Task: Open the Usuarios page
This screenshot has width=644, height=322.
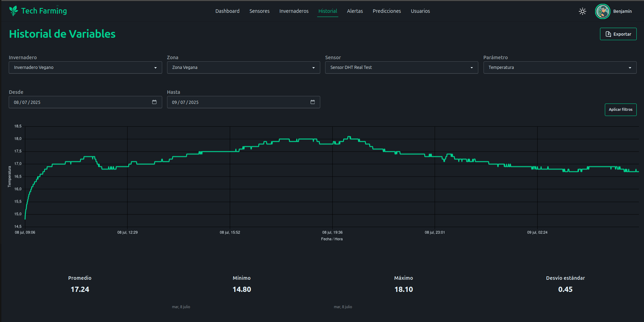Action: click(420, 11)
